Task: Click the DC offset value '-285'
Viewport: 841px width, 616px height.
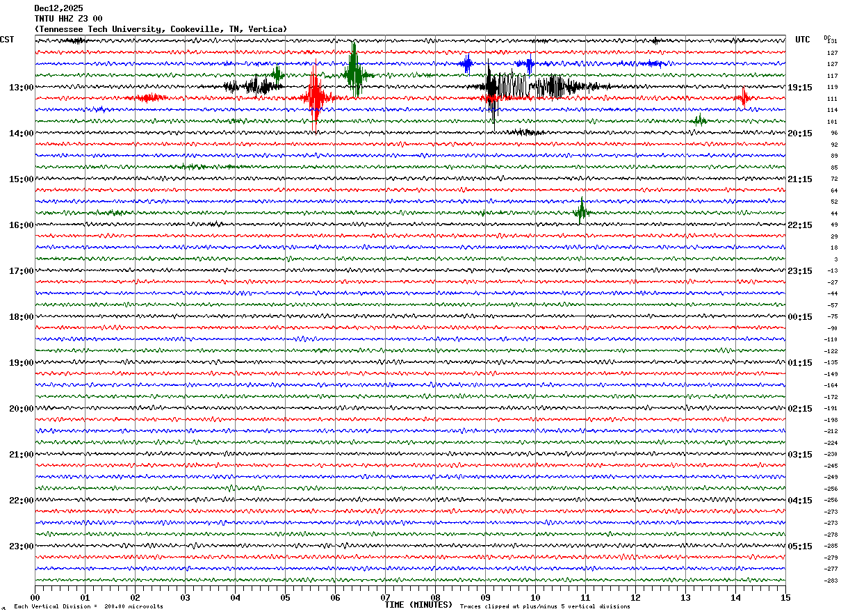Action: coord(831,546)
